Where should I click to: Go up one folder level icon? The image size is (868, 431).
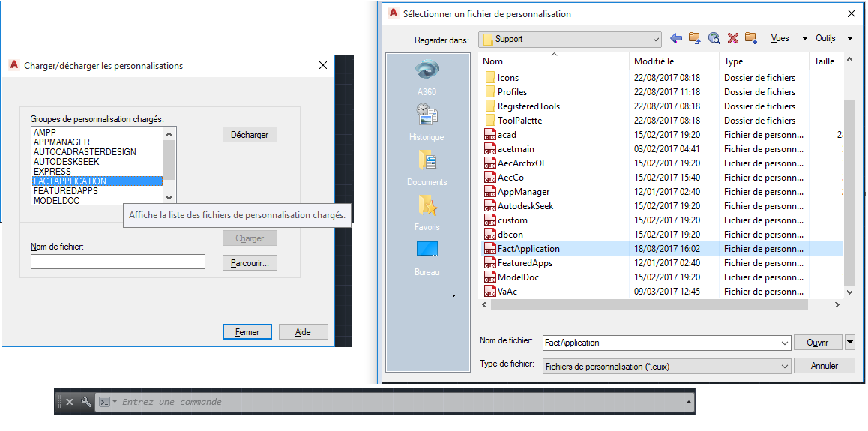[x=694, y=38]
